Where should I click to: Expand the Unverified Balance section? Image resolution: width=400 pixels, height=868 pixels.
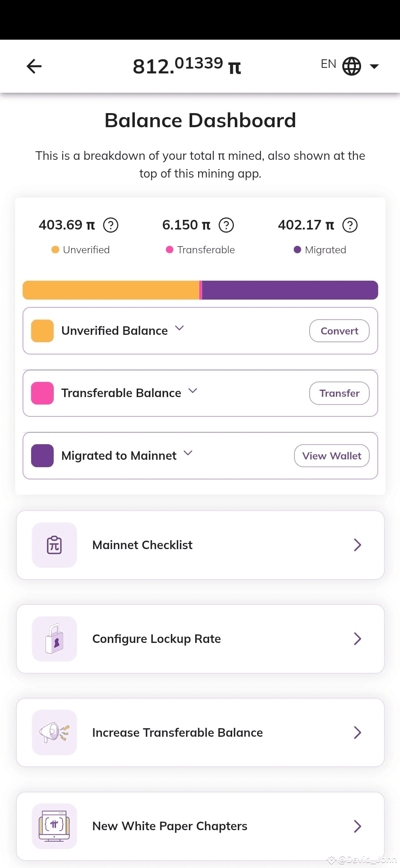coord(180,328)
